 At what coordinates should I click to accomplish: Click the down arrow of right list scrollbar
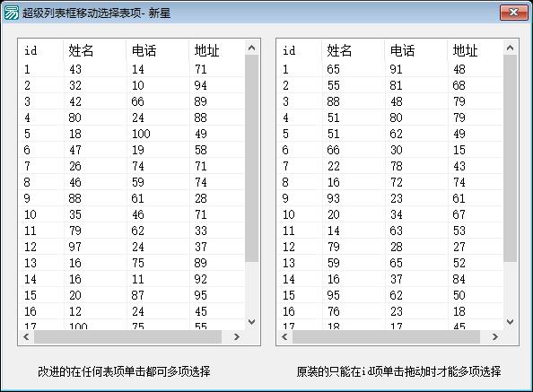click(x=510, y=322)
